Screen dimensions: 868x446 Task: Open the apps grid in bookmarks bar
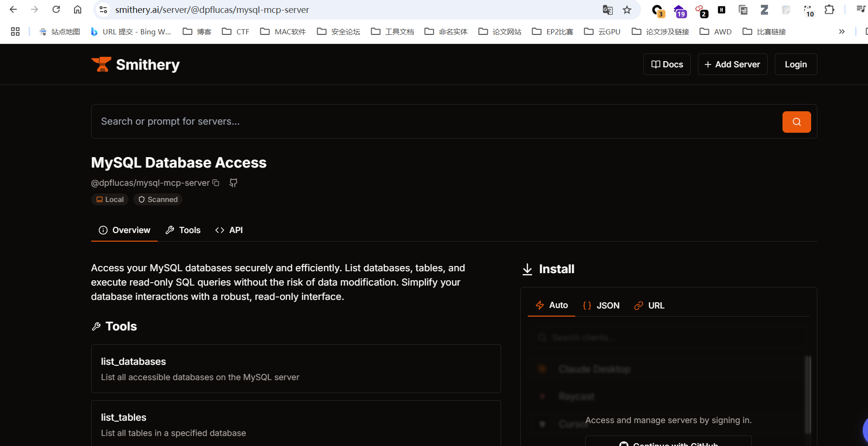click(15, 32)
